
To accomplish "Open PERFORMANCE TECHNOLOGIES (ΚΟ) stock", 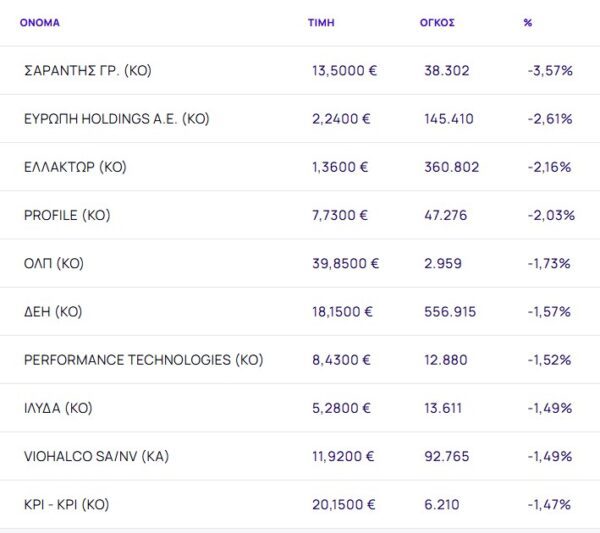I will pyautogui.click(x=143, y=359).
